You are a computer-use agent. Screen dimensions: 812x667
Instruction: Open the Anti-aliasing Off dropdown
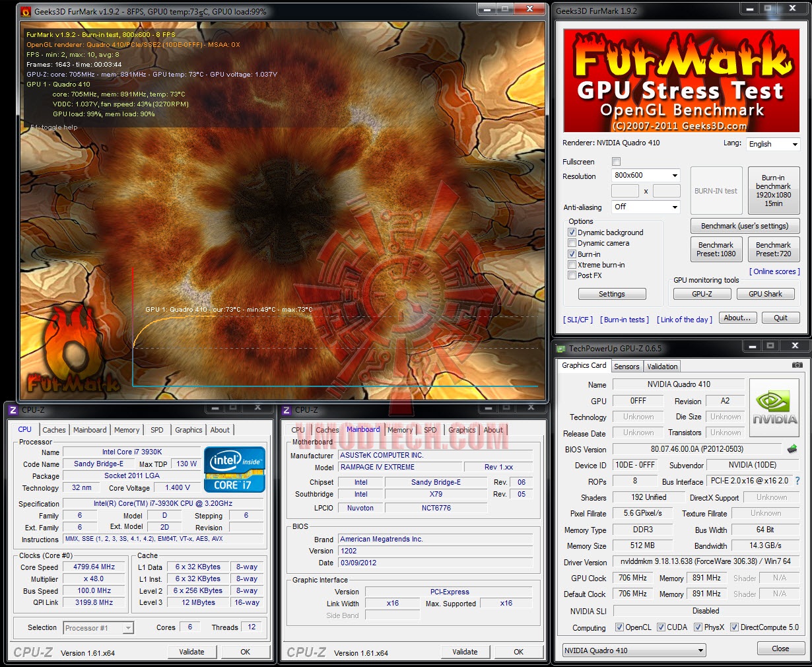(x=645, y=207)
